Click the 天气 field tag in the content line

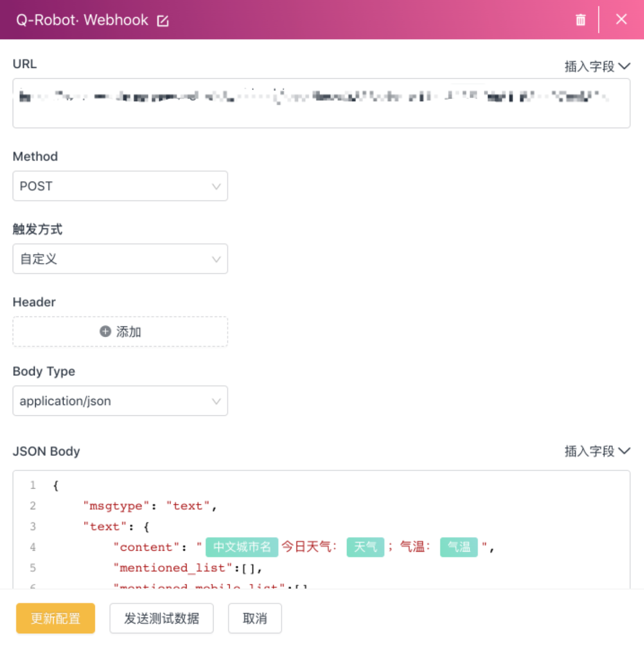tap(365, 547)
